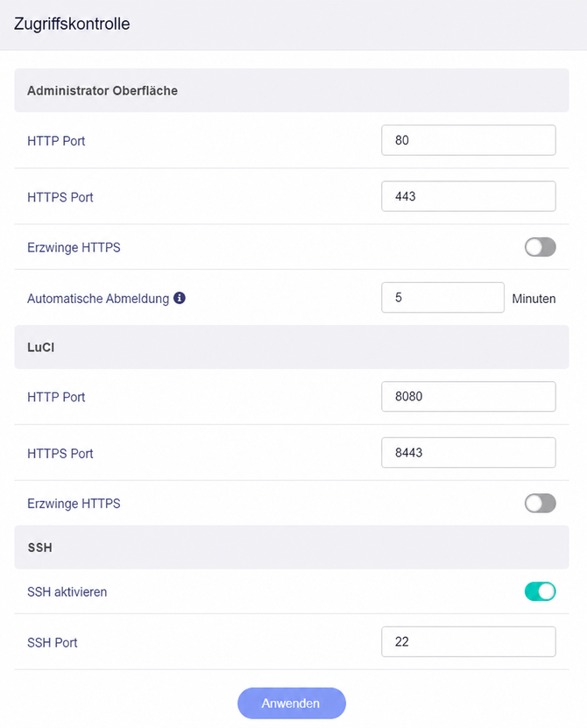Click the SSH Port field showing 22

pos(469,641)
